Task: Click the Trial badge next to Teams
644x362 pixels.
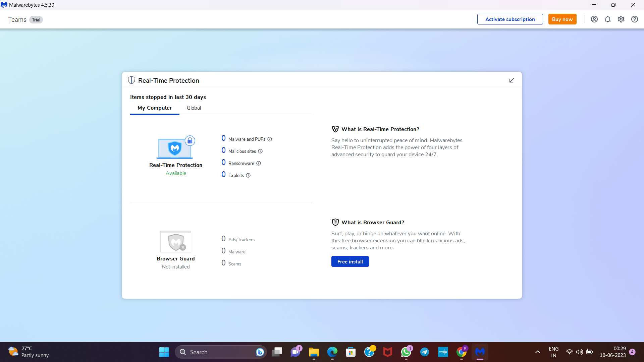Action: (36, 20)
